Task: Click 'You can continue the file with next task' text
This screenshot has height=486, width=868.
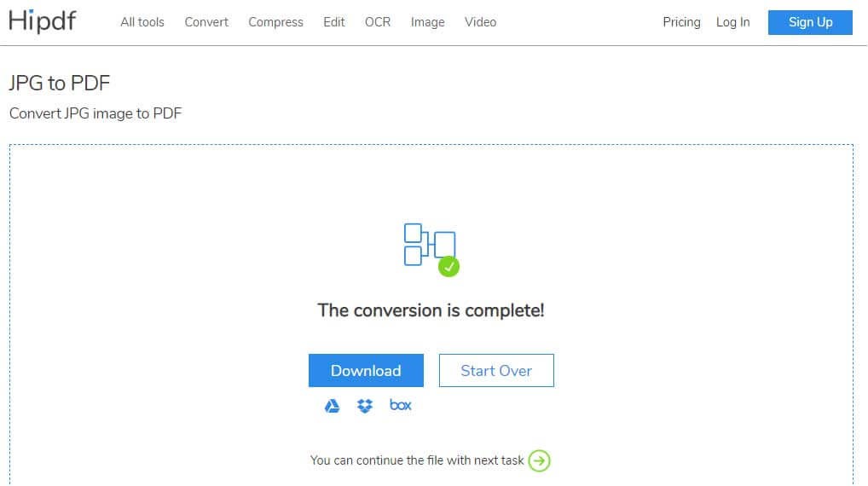Action: pos(417,460)
